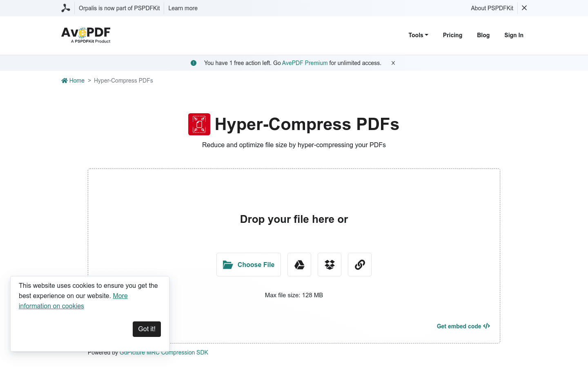Viewport: 588px width, 368px height.
Task: Sign in to AvePDF
Action: pyautogui.click(x=514, y=35)
